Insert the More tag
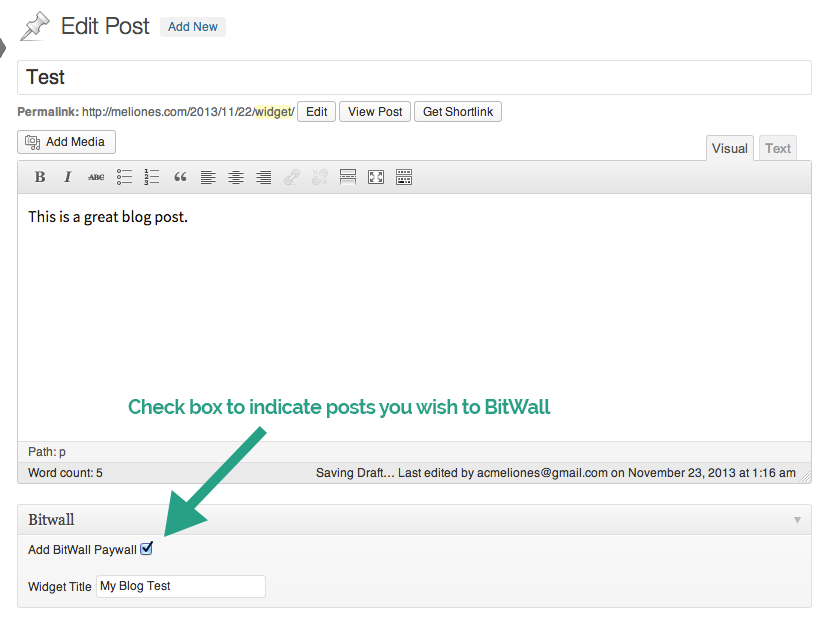Viewport: 832px width, 629px height. click(348, 177)
